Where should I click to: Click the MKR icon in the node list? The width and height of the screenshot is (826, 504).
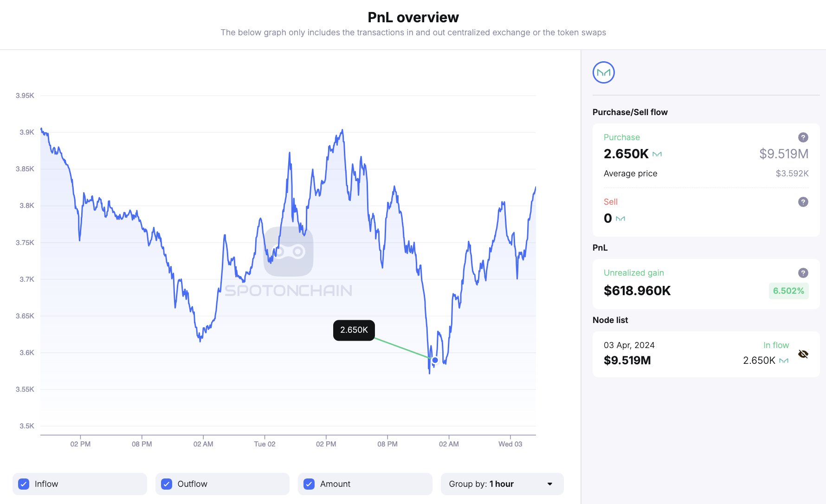[784, 361]
